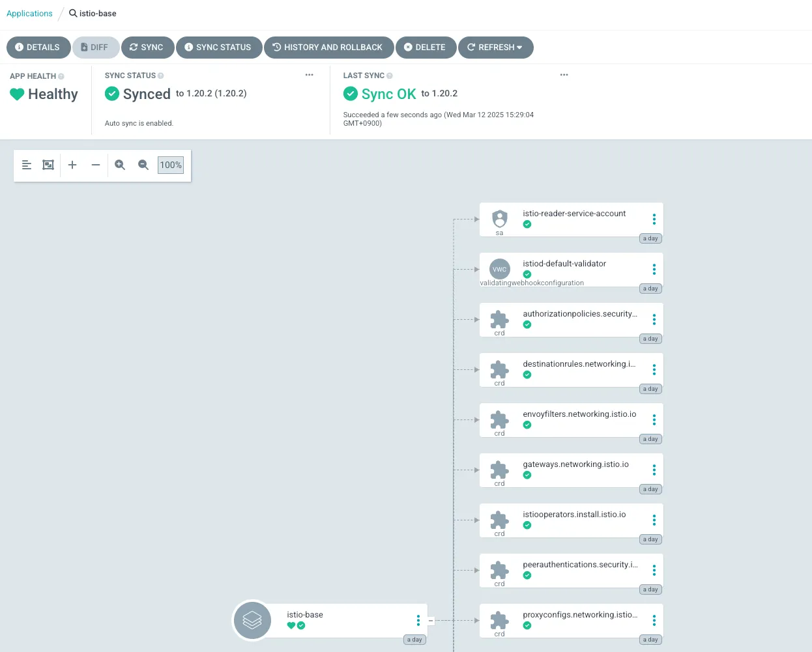
Task: Open the ellipsis menu in SYNC STATUS panel
Action: pos(310,75)
